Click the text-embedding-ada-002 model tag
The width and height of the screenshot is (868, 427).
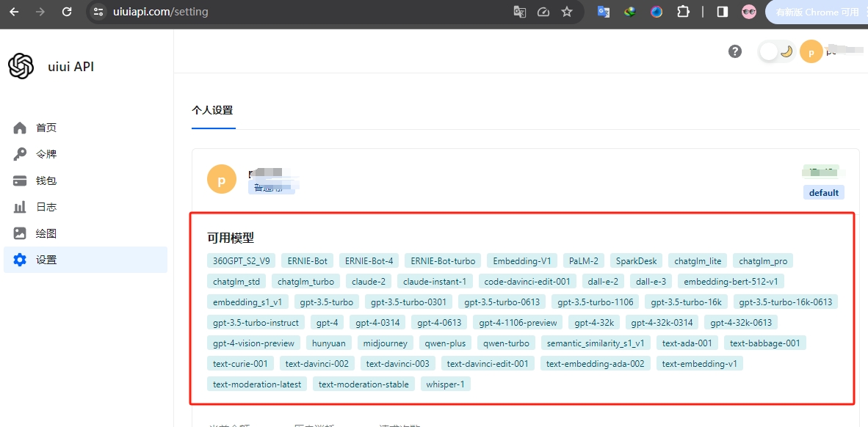coord(596,364)
